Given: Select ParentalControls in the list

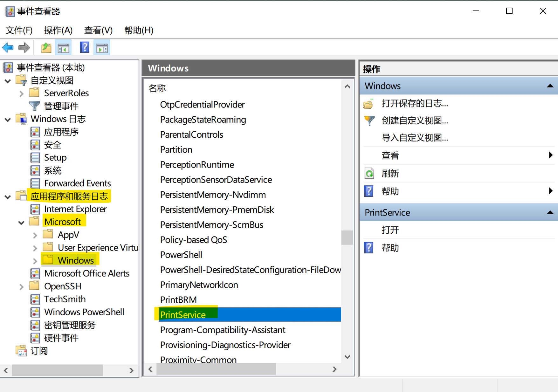Looking at the screenshot, I should [x=192, y=134].
